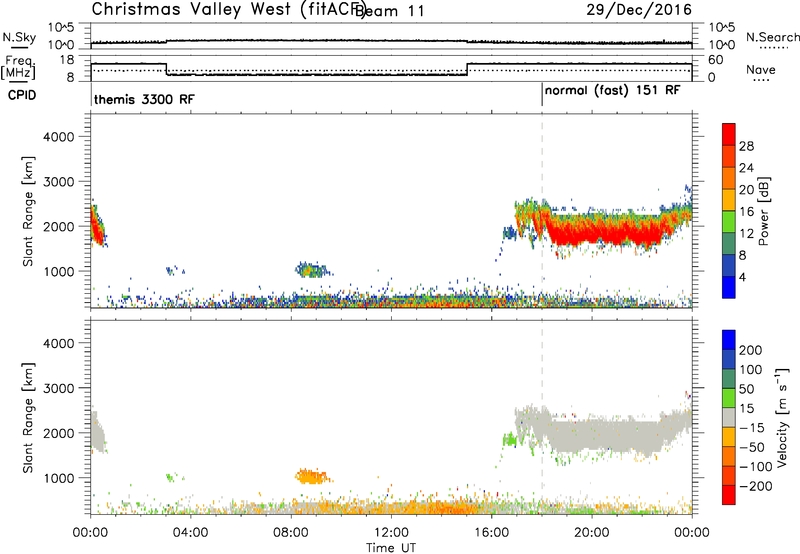
Task: Click the grey -15 to 15 Velocity swatch
Action: click(729, 418)
